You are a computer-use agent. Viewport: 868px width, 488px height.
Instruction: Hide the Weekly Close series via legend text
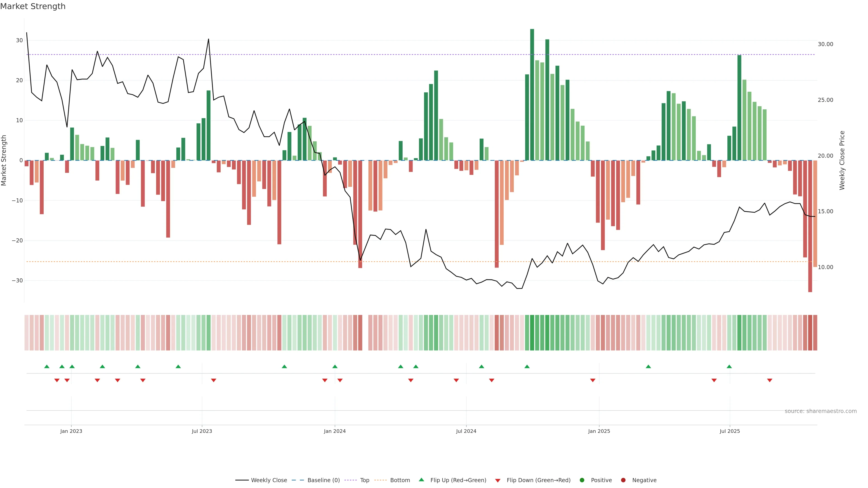click(x=269, y=480)
